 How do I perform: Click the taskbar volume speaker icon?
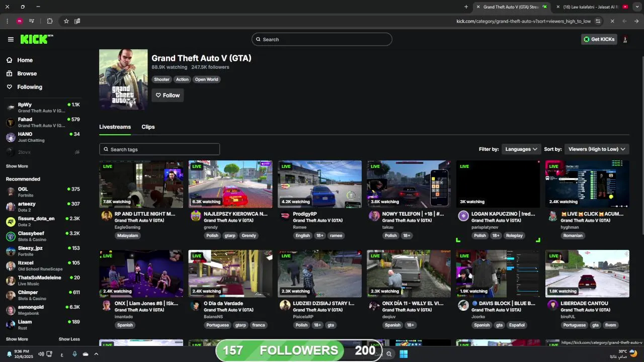pyautogui.click(x=41, y=354)
